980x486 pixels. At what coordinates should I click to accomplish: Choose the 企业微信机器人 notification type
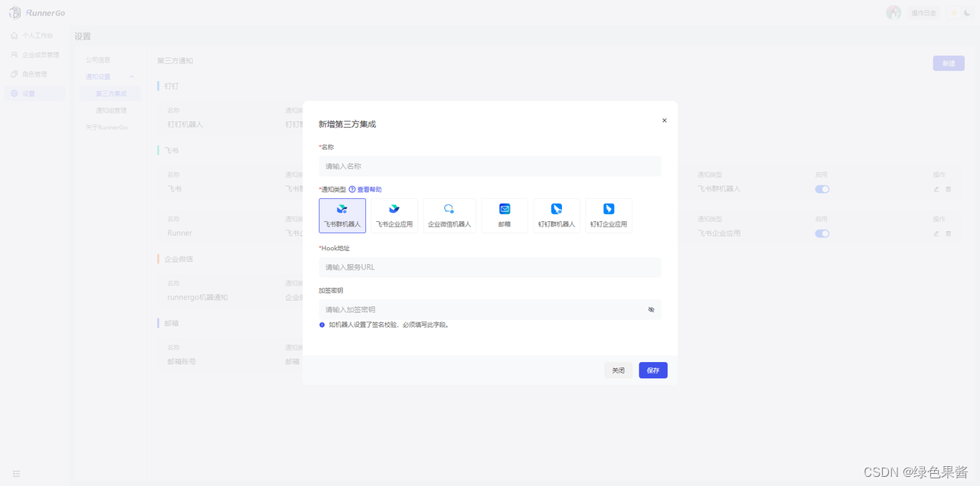(x=449, y=216)
